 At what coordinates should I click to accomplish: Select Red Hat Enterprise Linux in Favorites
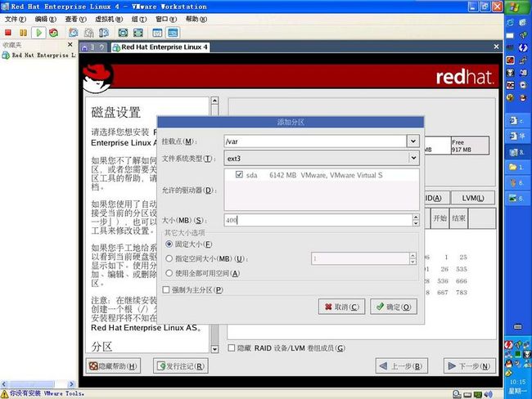[x=39, y=55]
